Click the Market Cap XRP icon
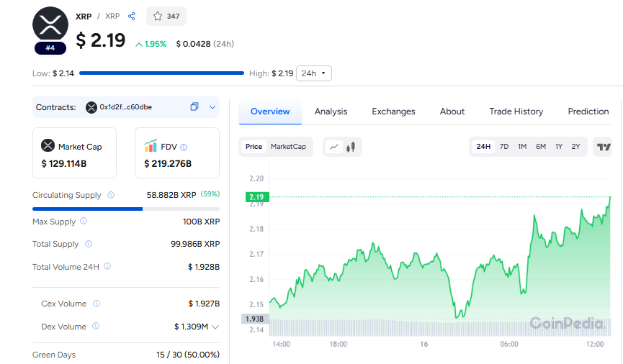Viewport: 623px width, 364px height. point(48,146)
